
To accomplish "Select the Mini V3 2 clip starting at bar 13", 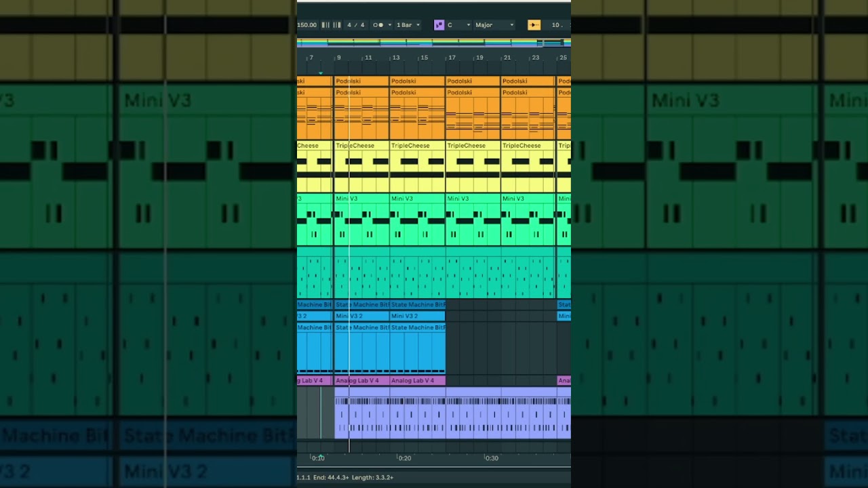I will click(x=417, y=316).
